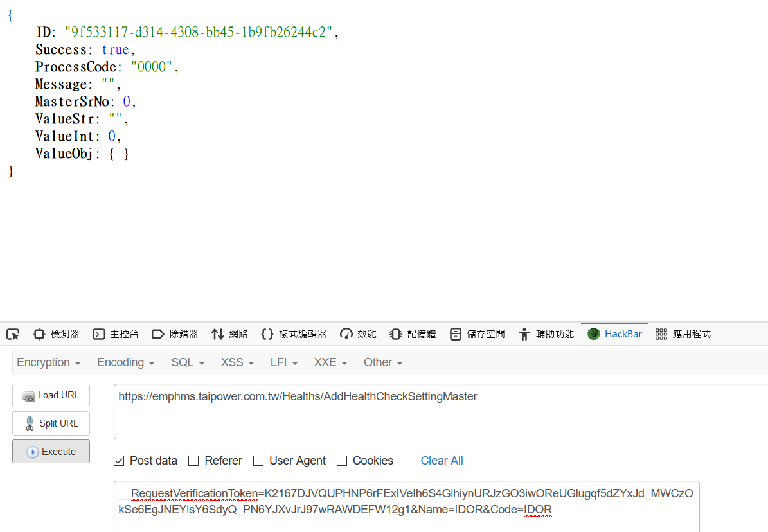This screenshot has height=532, width=768.
Task: Expand the XXE dropdown menu
Action: click(330, 362)
